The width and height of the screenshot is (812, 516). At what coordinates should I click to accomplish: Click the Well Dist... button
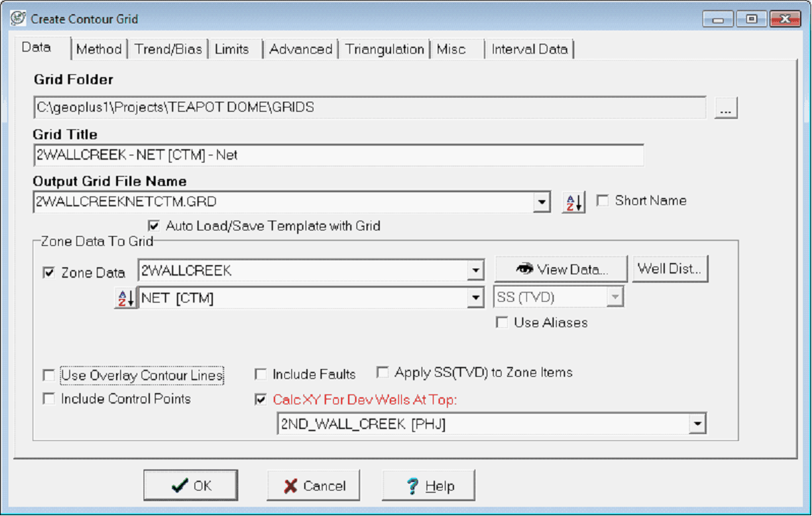[669, 269]
